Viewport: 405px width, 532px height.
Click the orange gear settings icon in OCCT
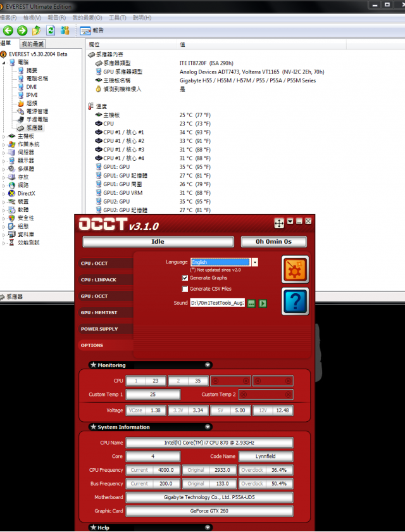coord(295,269)
